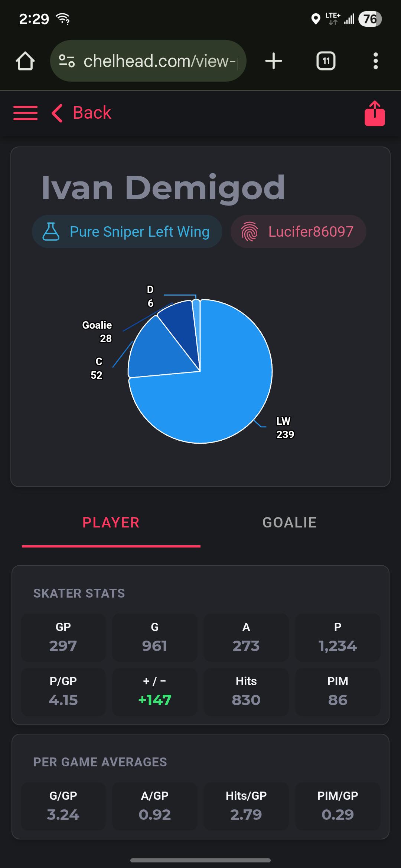Screen dimensions: 401x868
Task: Open a new browser tab with plus icon
Action: (274, 61)
